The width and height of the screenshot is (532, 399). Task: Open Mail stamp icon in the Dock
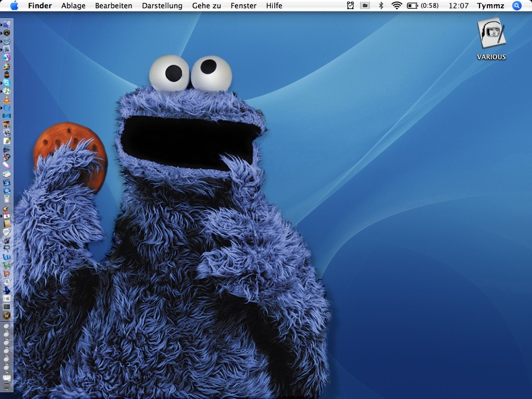[x=6, y=49]
